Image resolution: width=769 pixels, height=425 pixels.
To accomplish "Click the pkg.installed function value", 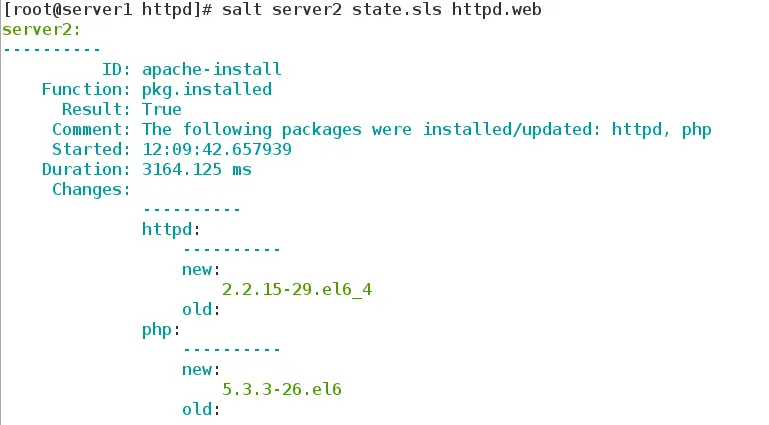I will click(x=207, y=89).
